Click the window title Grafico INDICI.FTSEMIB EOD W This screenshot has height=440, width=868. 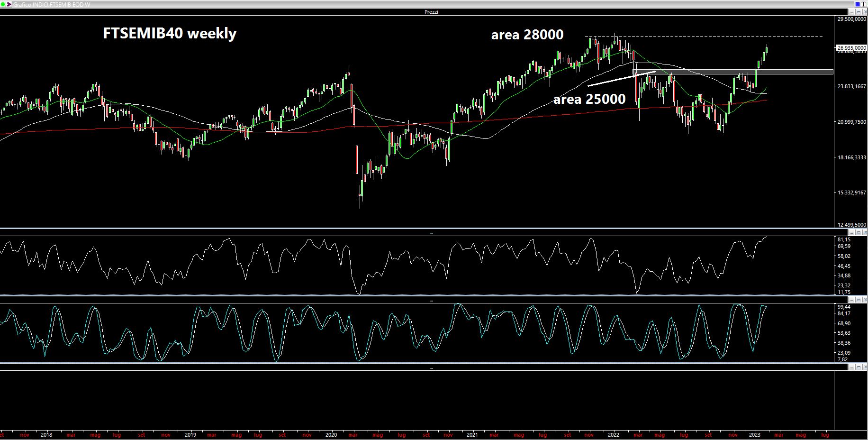[x=51, y=4]
